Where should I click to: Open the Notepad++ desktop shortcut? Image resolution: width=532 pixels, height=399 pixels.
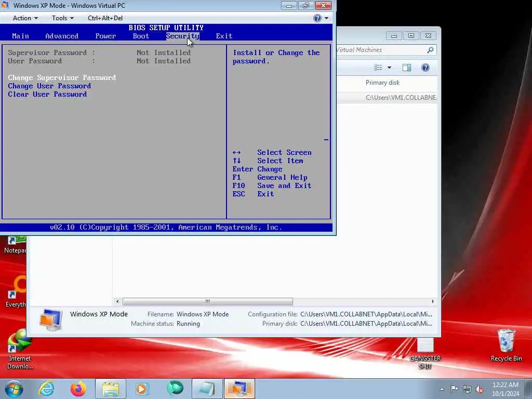15,245
